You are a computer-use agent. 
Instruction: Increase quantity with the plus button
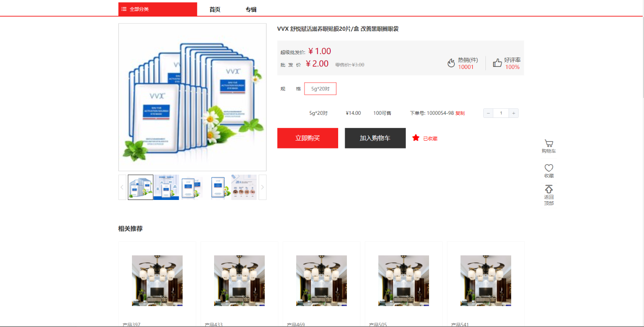point(514,113)
